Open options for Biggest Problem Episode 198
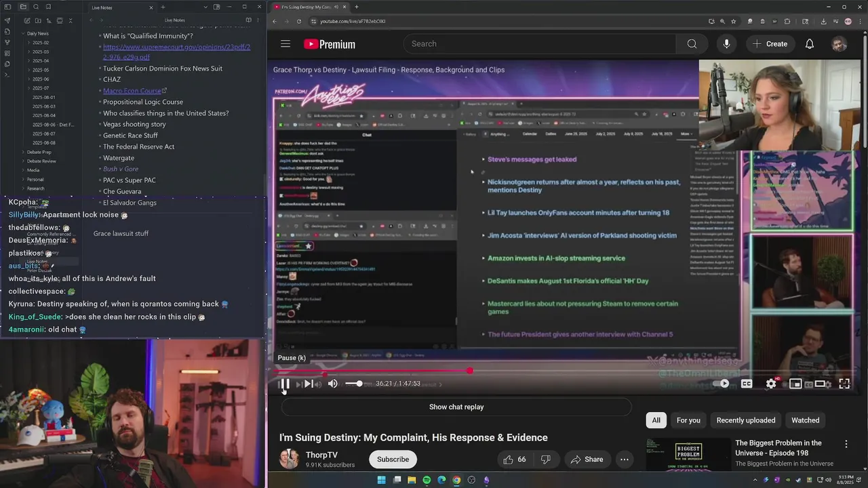 (x=846, y=444)
